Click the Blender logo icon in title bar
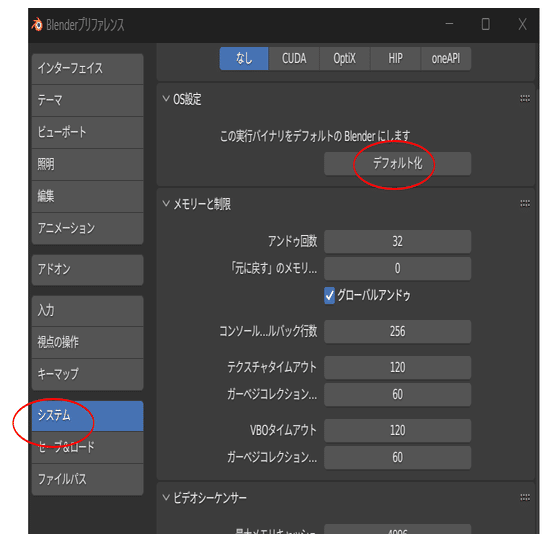This screenshot has width=547, height=547. coord(37,25)
